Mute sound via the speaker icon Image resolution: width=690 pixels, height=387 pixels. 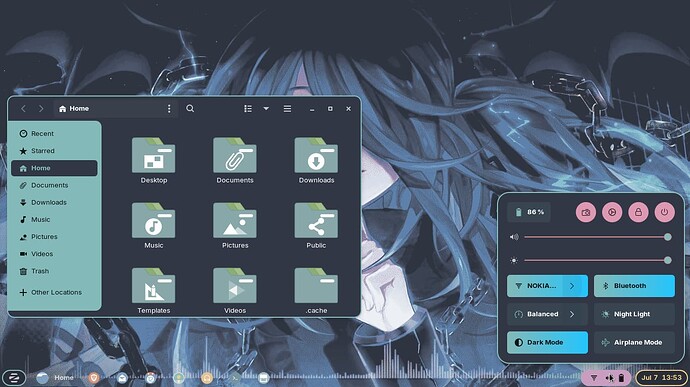pyautogui.click(x=514, y=237)
